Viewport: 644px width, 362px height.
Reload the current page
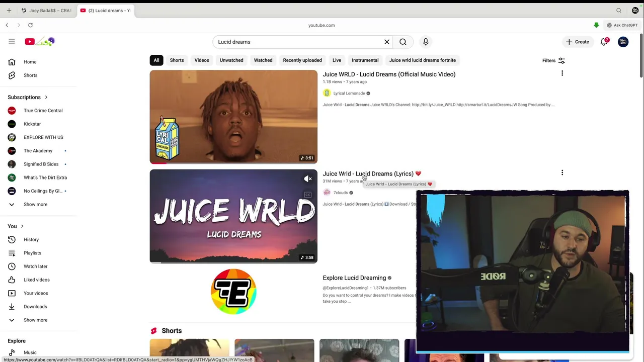point(31,25)
